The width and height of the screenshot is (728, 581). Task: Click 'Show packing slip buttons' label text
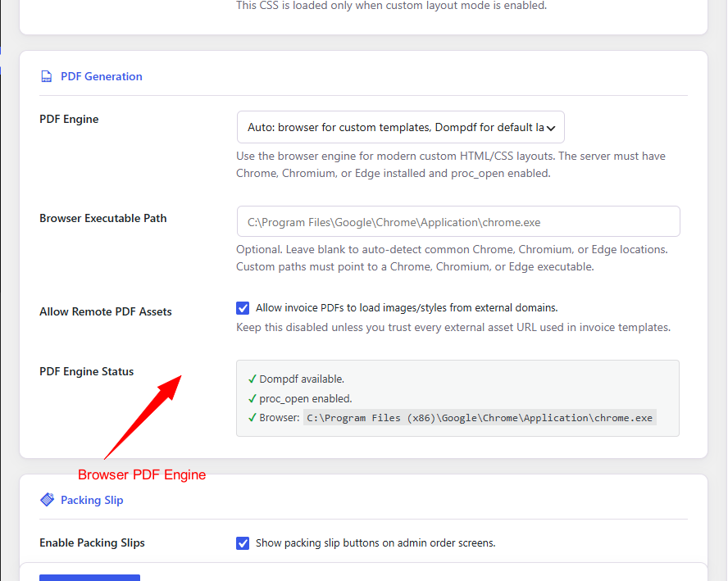pos(375,543)
